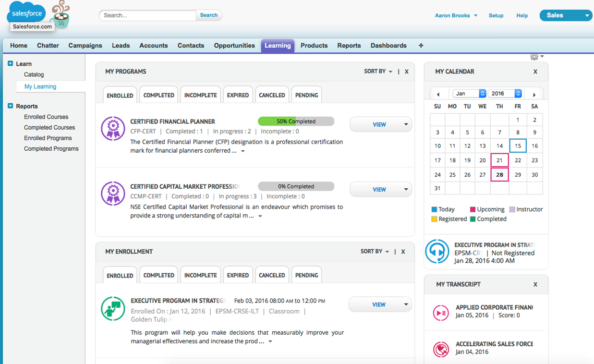Click the Registered yellow legend swatch

pos(434,219)
